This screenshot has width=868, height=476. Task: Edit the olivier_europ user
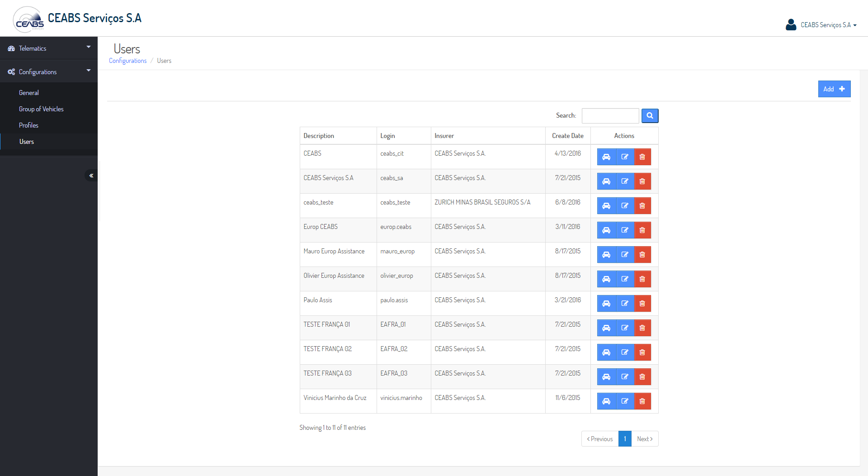click(625, 279)
